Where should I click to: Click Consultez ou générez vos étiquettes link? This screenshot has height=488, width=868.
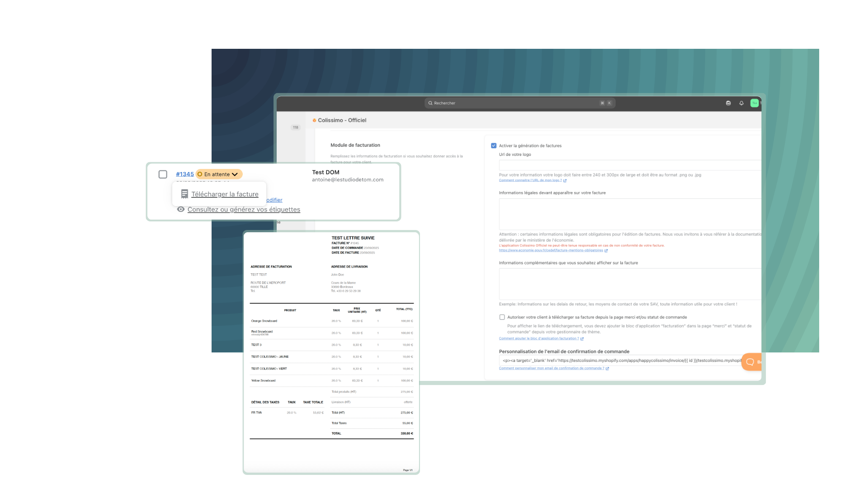(x=244, y=209)
